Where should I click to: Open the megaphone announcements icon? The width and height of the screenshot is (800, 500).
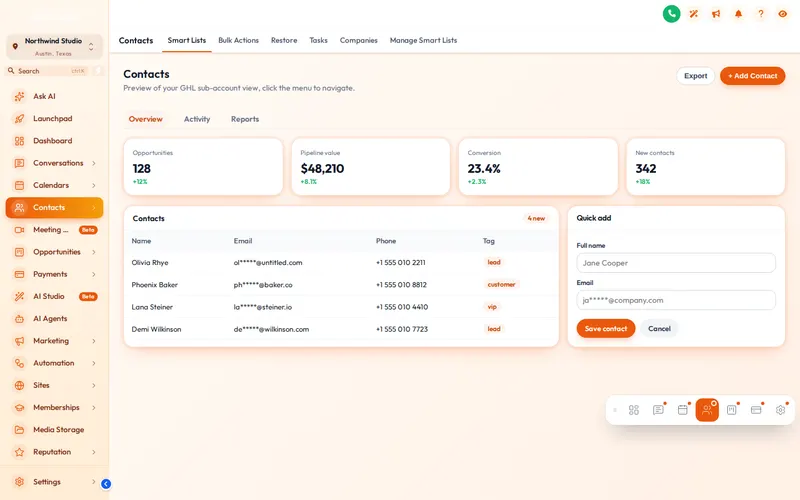click(716, 14)
